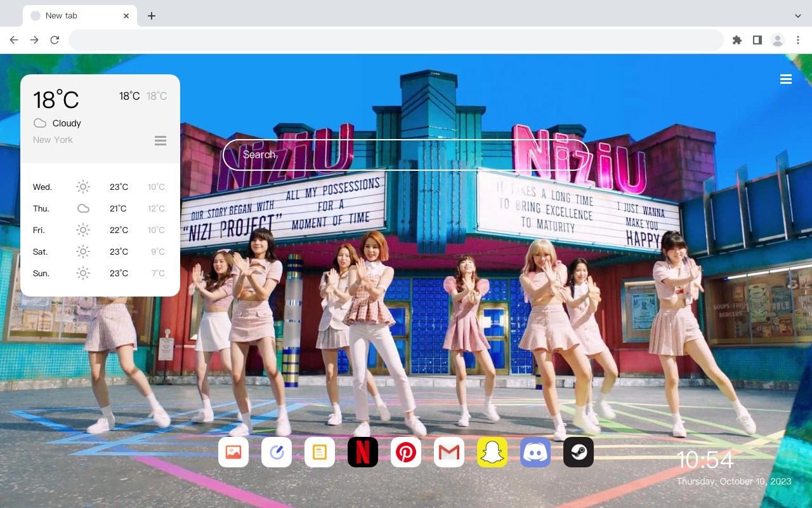Open the blue checkmark tasks shortcut
This screenshot has width=812, height=508.
(x=277, y=452)
